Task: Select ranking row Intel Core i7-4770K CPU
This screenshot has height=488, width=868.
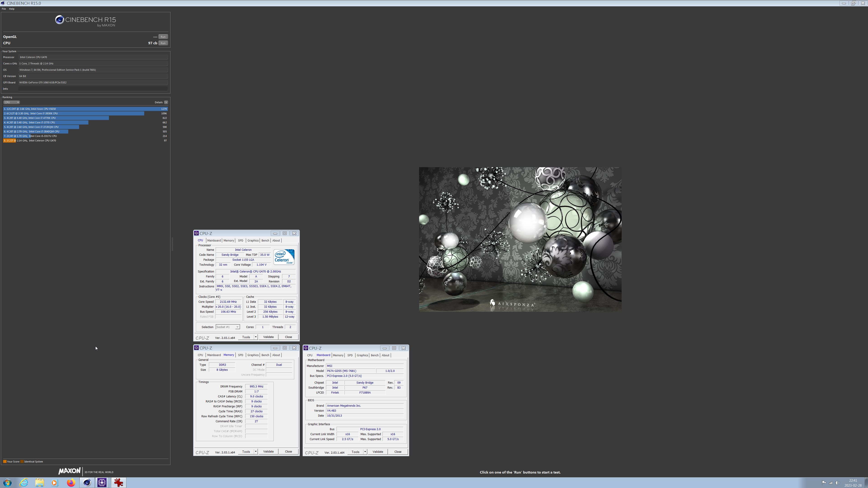Action: pyautogui.click(x=86, y=118)
